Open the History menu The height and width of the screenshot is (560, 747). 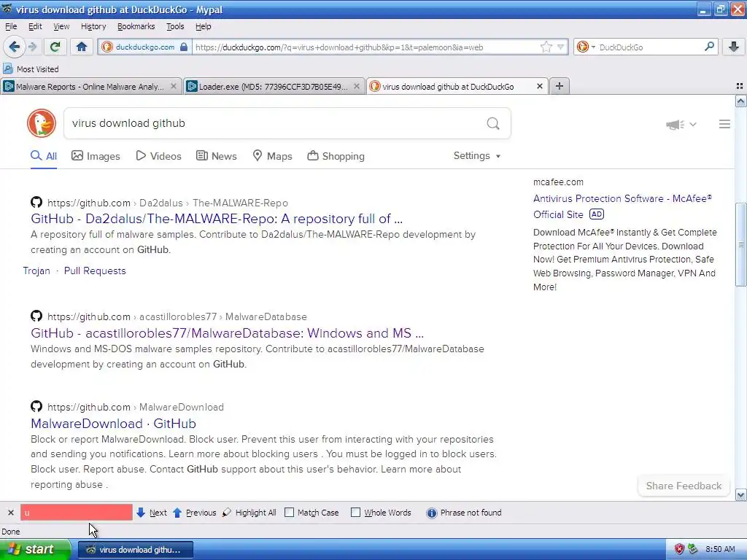(x=93, y=26)
